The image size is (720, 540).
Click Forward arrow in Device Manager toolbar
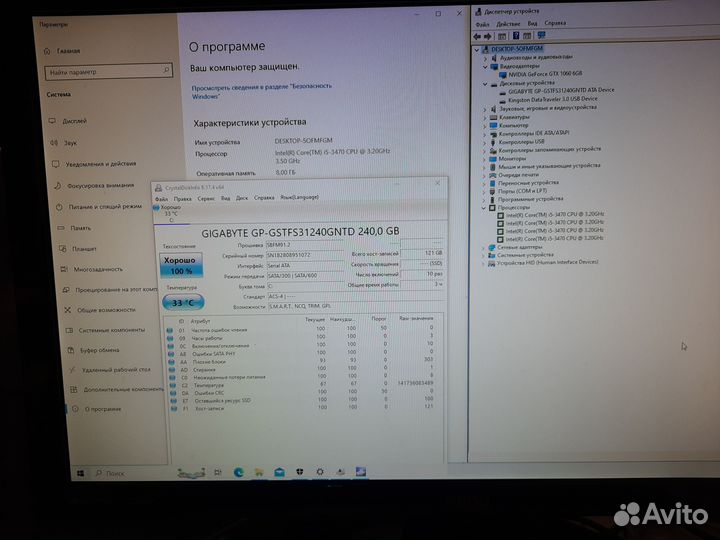point(488,36)
